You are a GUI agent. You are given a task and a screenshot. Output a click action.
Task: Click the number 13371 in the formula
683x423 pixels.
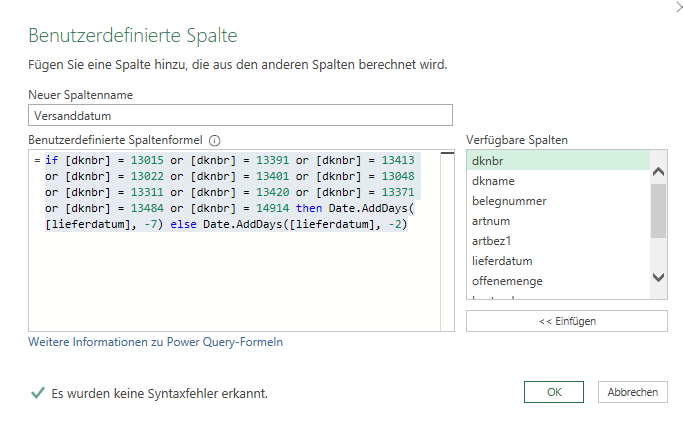coord(398,192)
